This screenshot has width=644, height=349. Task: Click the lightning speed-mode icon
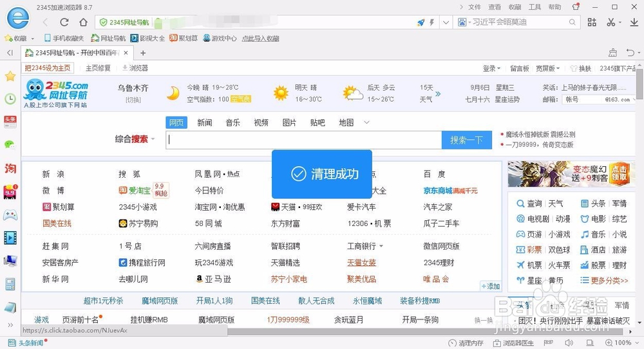point(431,23)
